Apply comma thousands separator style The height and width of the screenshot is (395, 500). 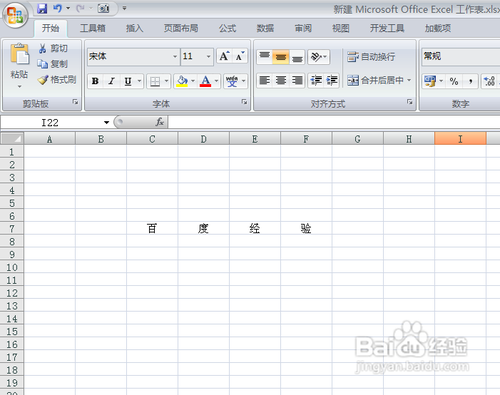pyautogui.click(x=470, y=81)
